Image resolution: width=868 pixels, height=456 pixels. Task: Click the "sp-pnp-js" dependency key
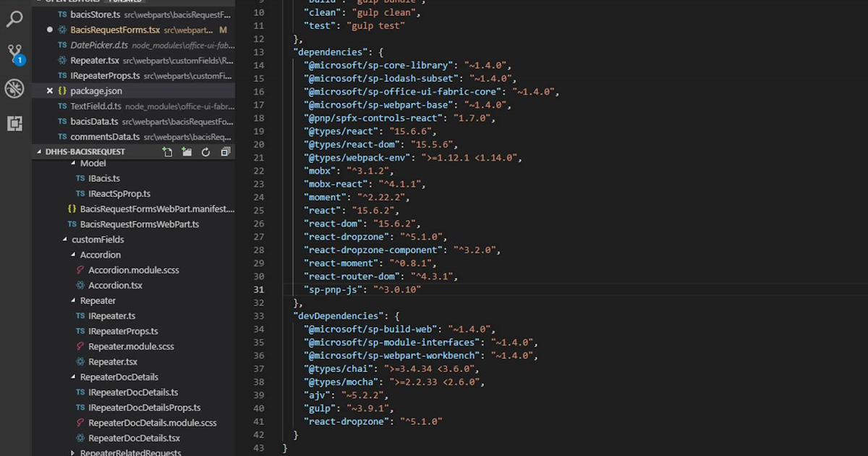(x=333, y=290)
